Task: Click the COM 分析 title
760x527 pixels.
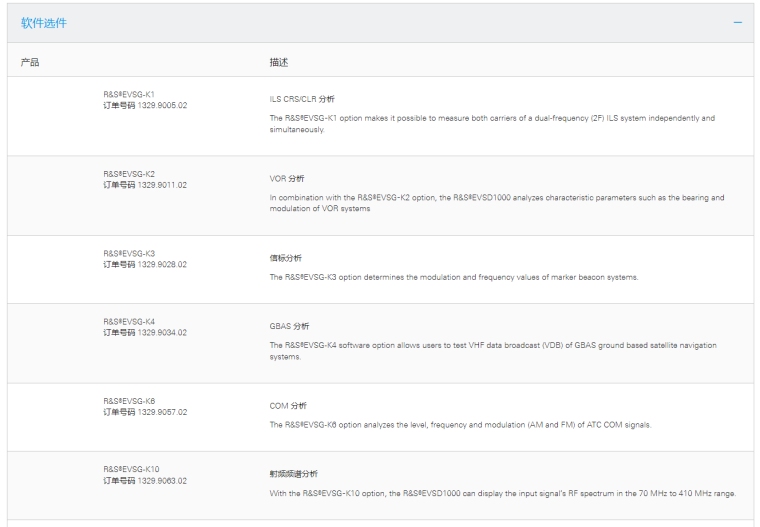Action: click(x=289, y=406)
